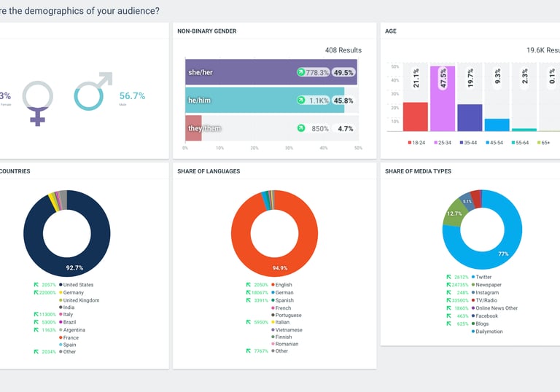The image size is (560, 392).
Task: Toggle the 55-64 age legend entry
Action: tap(520, 143)
